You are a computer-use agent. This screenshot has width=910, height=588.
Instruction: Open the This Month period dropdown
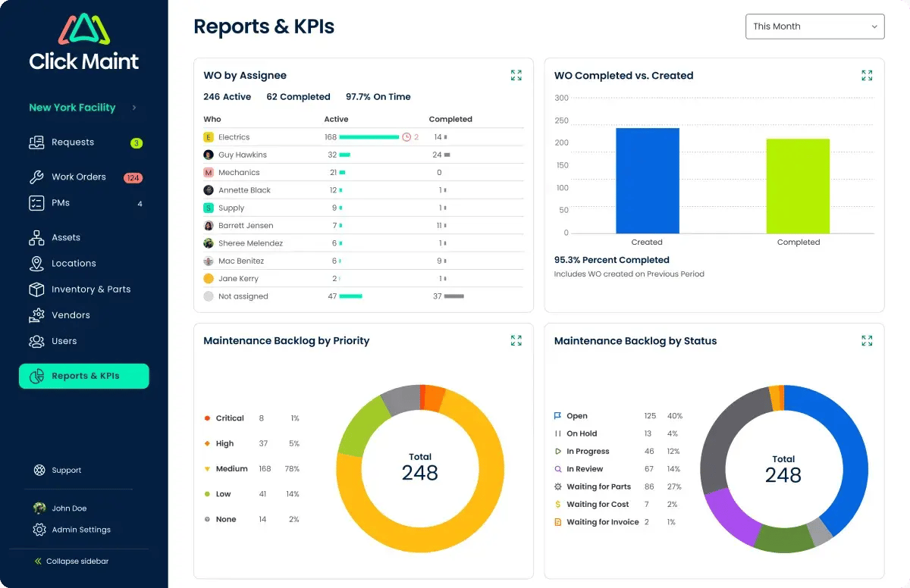pyautogui.click(x=814, y=27)
